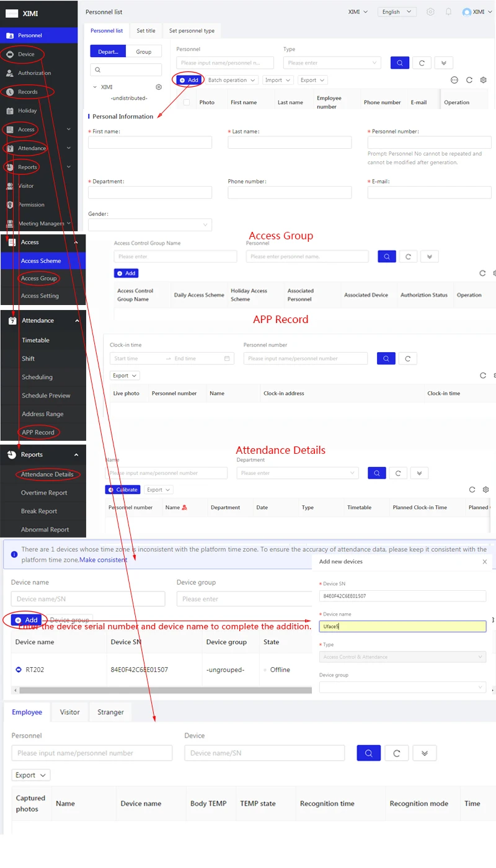This screenshot has height=868, width=496.
Task: Switch to the Stranger records tab
Action: 110,712
